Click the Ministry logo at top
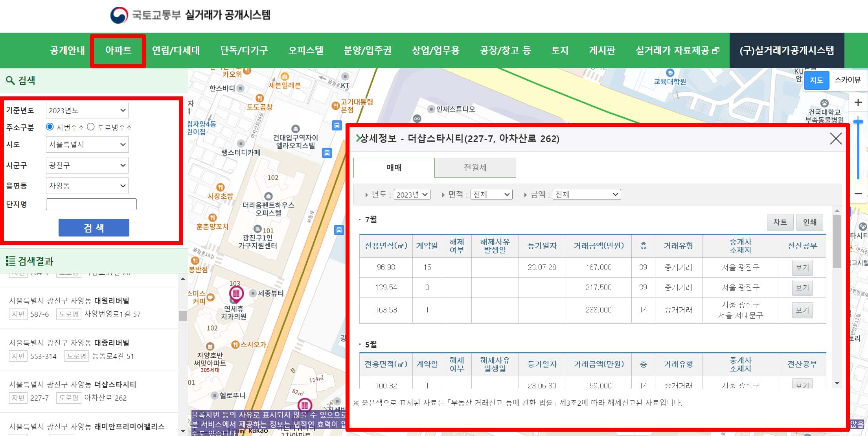This screenshot has height=436, width=868. (119, 15)
